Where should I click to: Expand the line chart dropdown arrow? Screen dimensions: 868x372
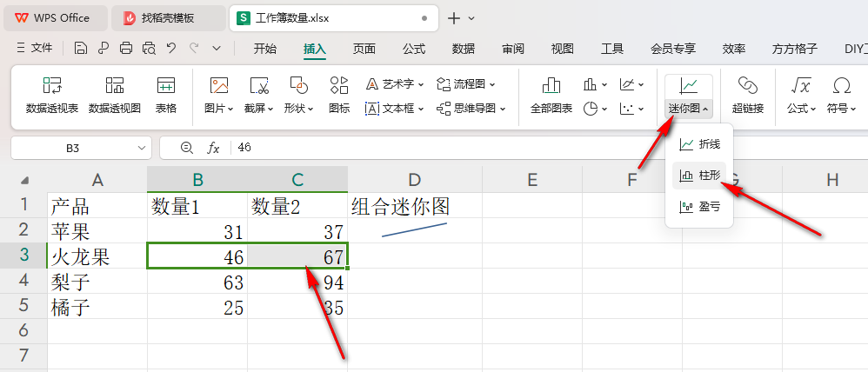(641, 84)
